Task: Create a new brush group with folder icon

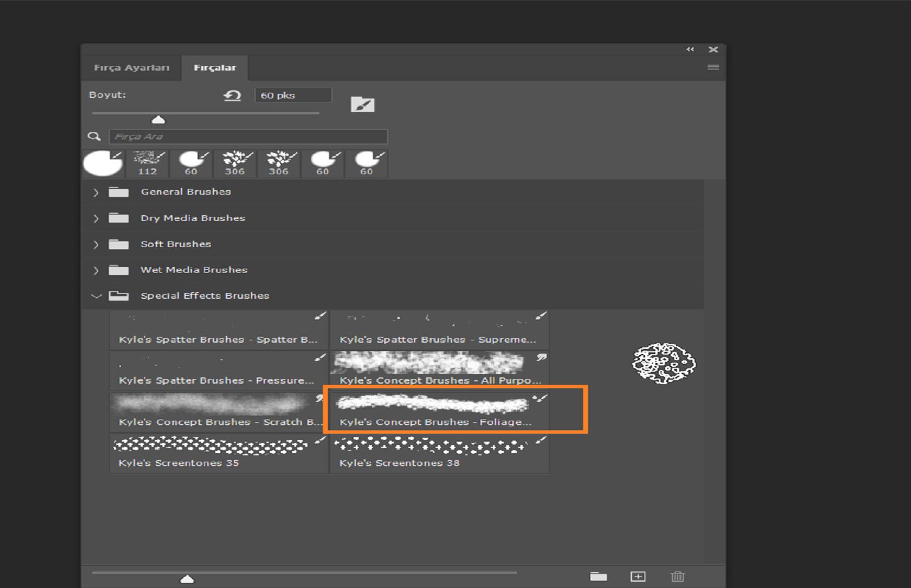Action: pos(598,577)
